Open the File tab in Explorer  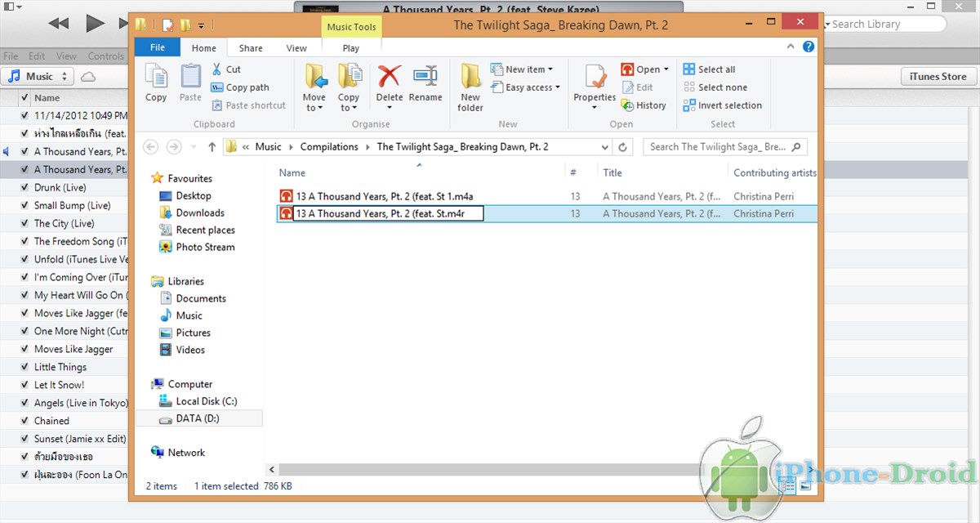[157, 47]
